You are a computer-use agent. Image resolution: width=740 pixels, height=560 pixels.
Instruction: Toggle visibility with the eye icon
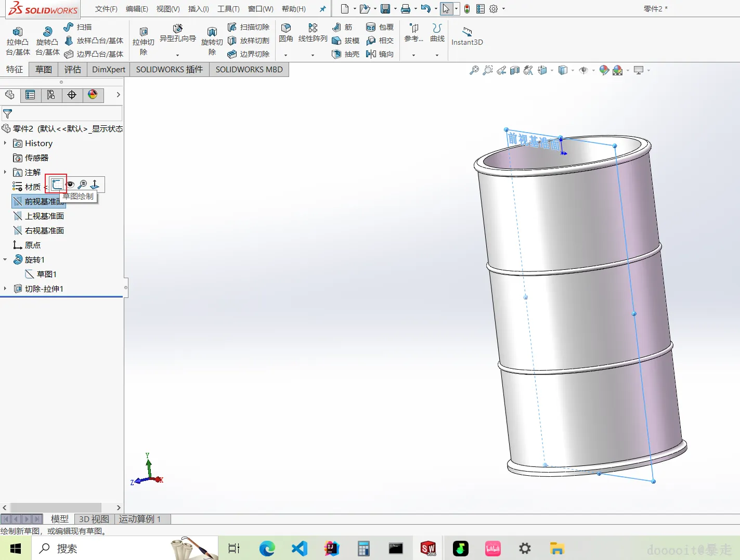(70, 184)
